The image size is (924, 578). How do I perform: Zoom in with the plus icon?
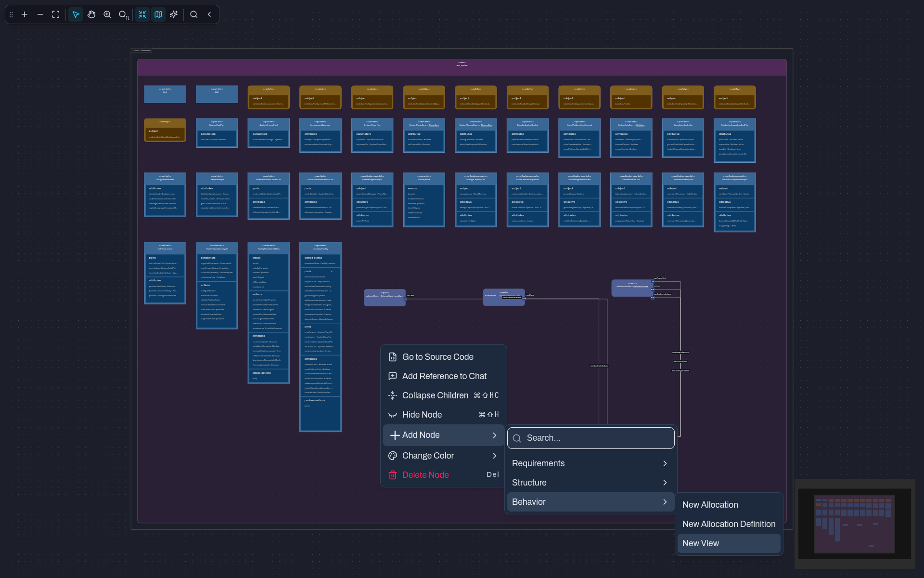(25, 14)
